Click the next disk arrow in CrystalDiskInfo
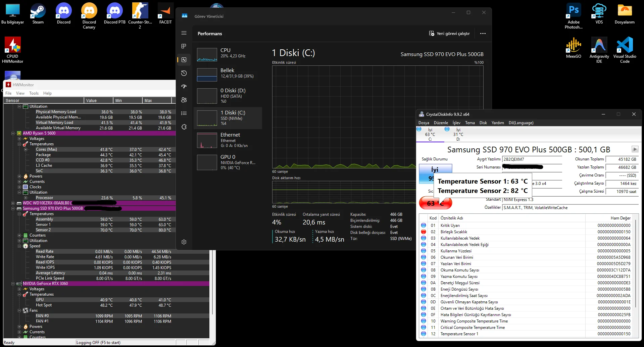The image size is (644, 347). pos(635,149)
